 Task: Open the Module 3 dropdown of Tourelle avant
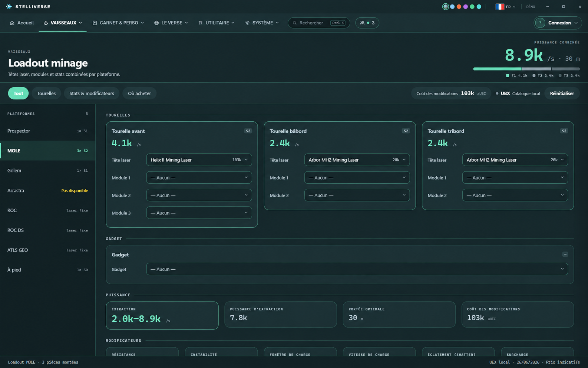(199, 213)
